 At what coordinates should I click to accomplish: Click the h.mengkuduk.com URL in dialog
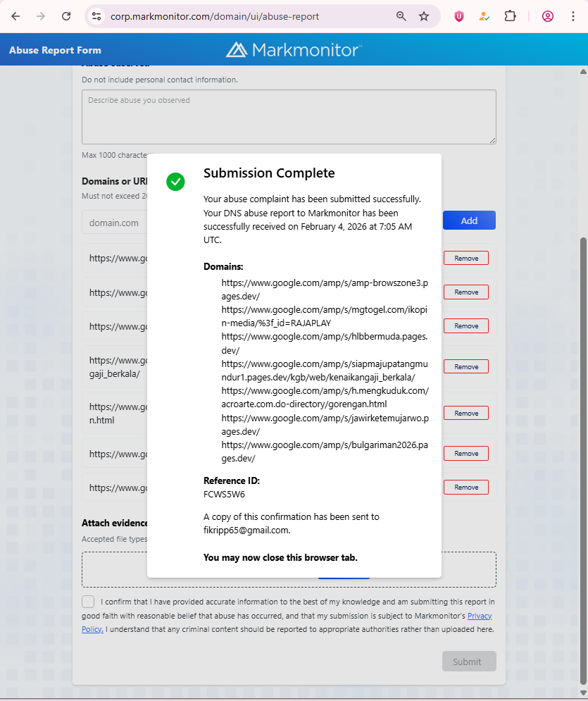pyautogui.click(x=325, y=397)
